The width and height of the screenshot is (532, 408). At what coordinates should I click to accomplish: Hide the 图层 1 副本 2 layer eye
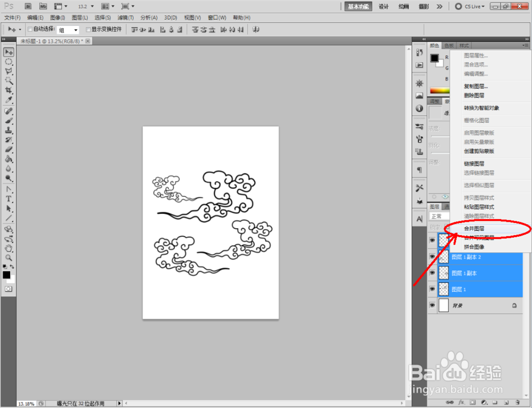click(x=432, y=257)
